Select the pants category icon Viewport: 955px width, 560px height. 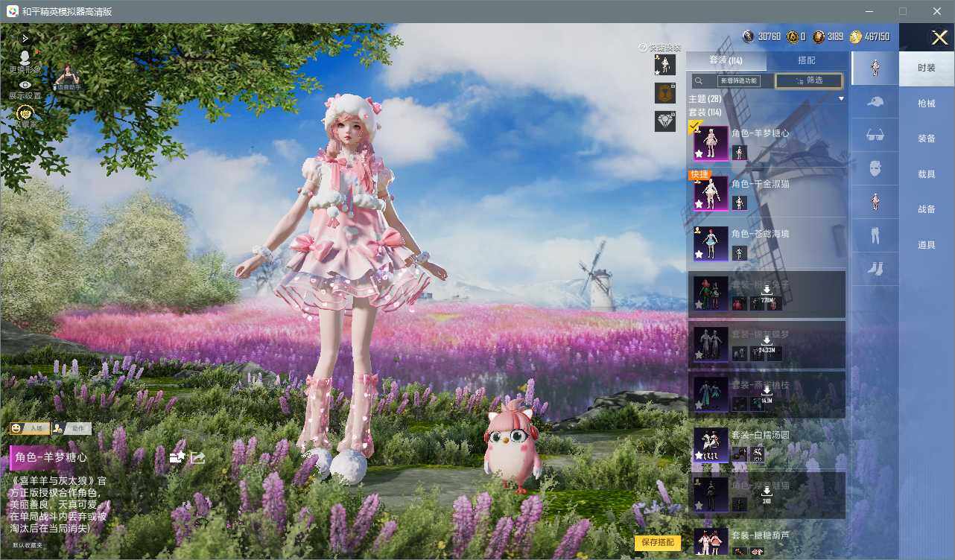(x=875, y=235)
